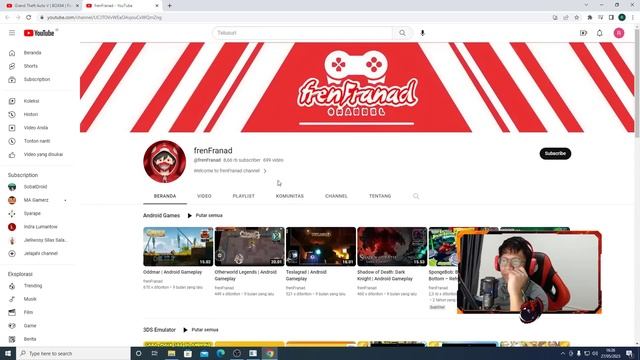This screenshot has height=360, width=640.
Task: Open the YouTube hamburger guide menu
Action: click(x=12, y=33)
